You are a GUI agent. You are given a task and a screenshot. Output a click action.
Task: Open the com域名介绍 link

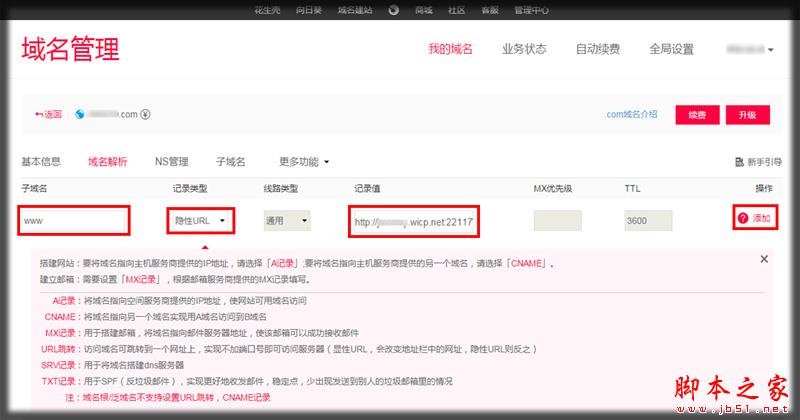click(x=632, y=114)
